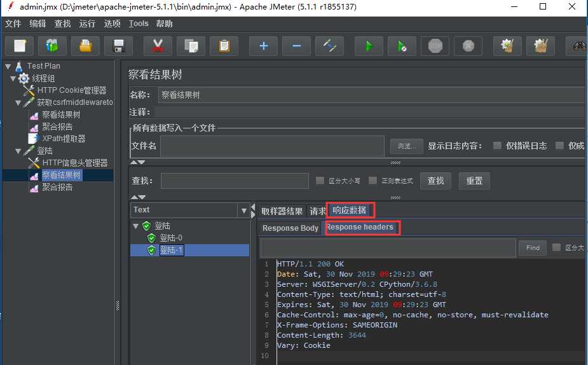The height and width of the screenshot is (365, 588).
Task: Open the 选项 menu
Action: click(x=112, y=24)
